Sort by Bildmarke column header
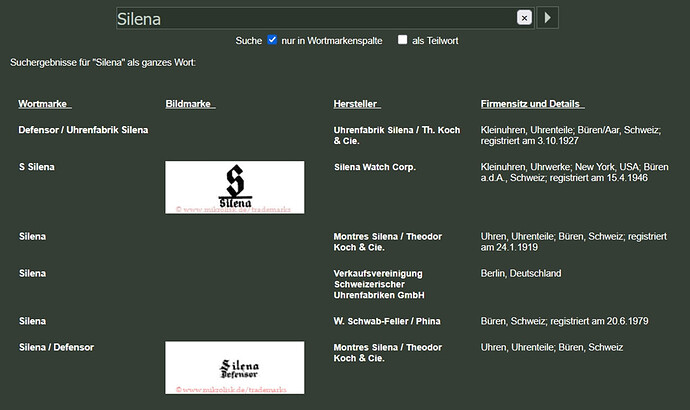The height and width of the screenshot is (410, 690). (x=190, y=104)
